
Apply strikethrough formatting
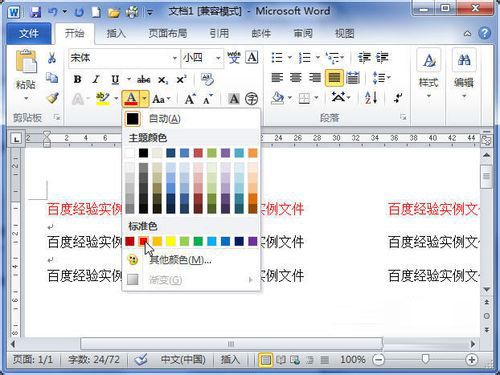click(x=144, y=80)
